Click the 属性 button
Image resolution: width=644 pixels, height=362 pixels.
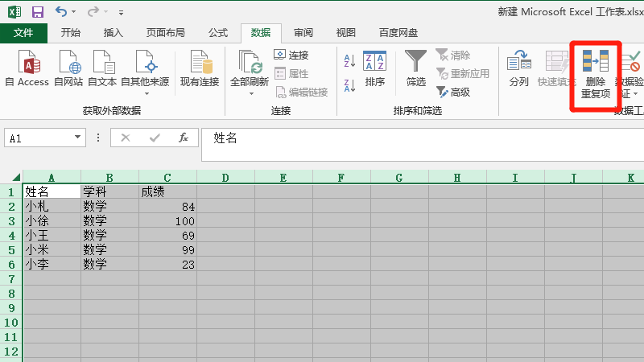click(291, 73)
